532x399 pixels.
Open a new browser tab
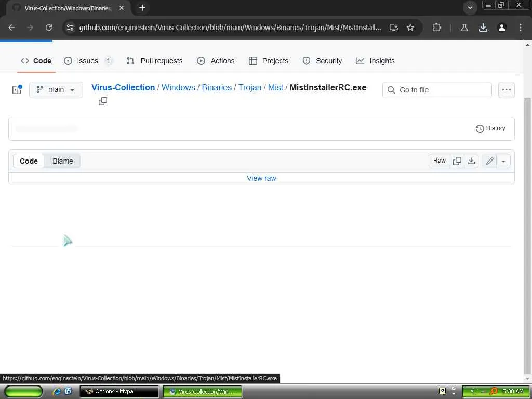click(x=142, y=8)
